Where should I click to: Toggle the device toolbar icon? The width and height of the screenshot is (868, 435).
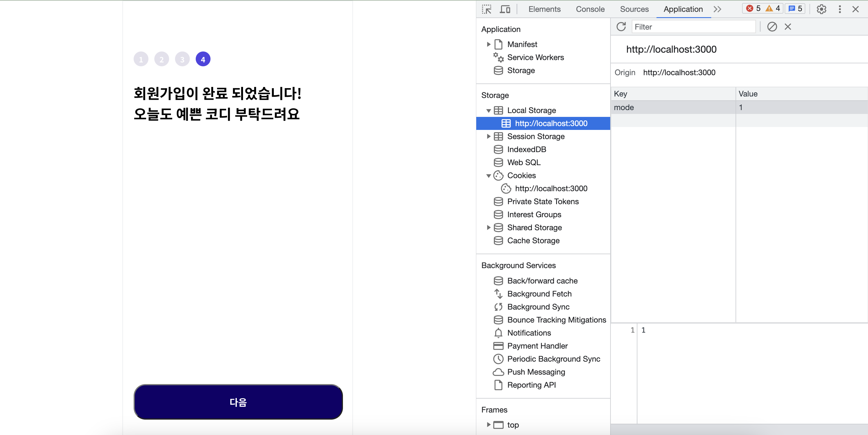click(505, 9)
